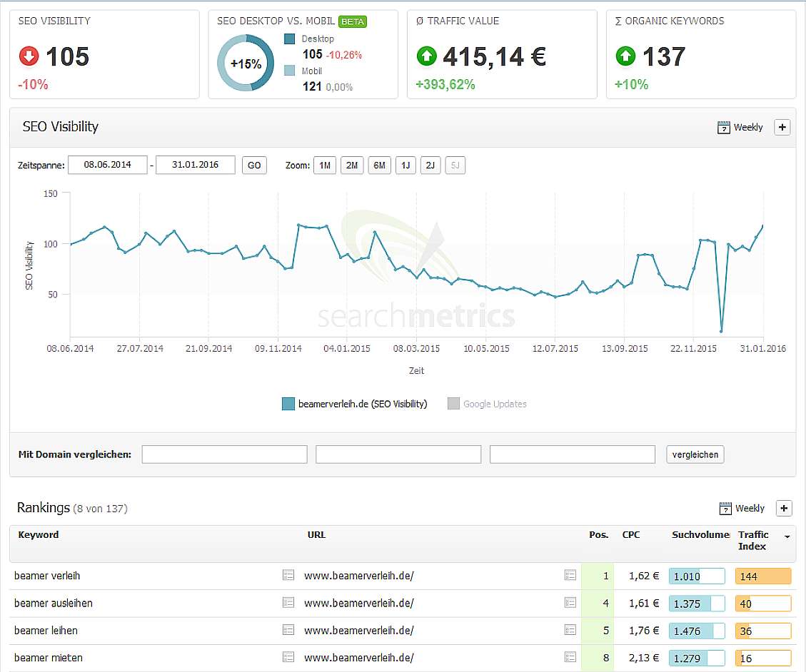The width and height of the screenshot is (806, 672).
Task: Click the second domain comparison input
Action: pos(398,454)
